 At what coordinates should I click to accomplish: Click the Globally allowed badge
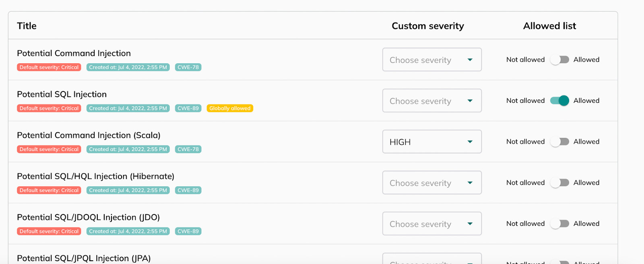coord(230,108)
